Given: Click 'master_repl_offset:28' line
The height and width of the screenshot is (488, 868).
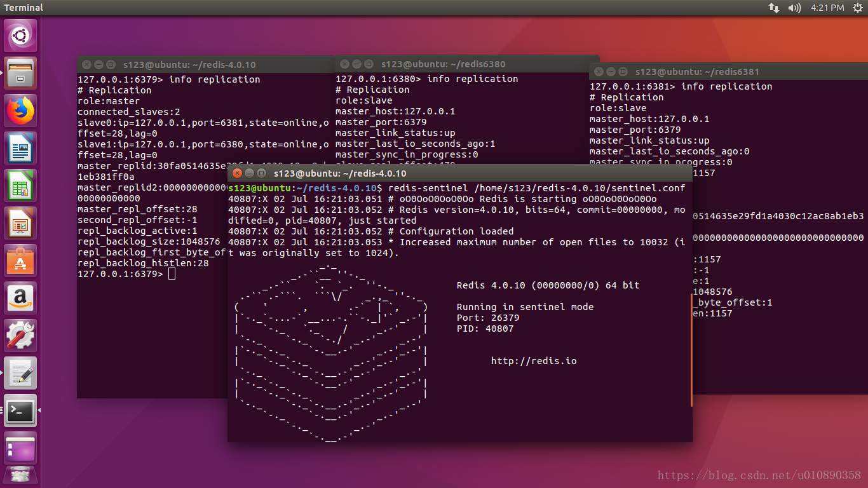Looking at the screenshot, I should click(137, 209).
